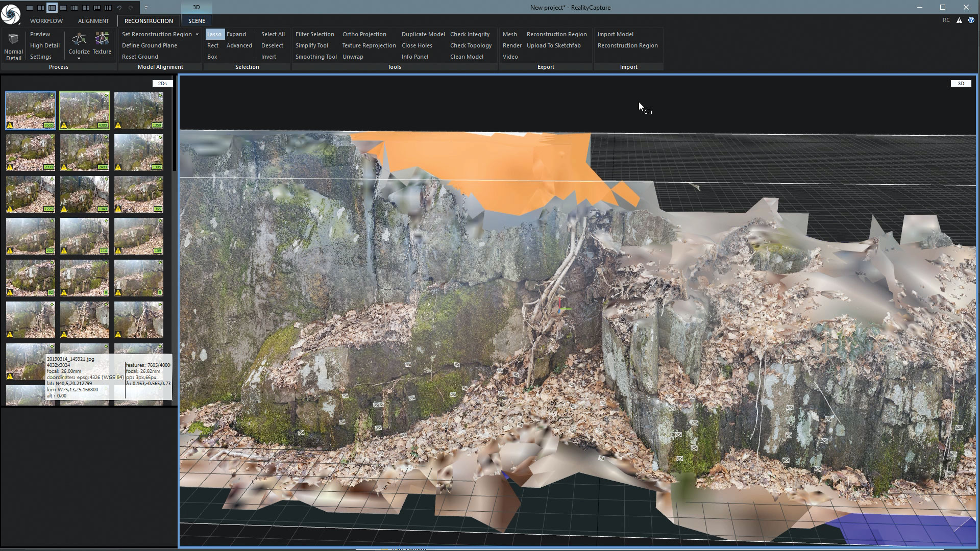Screen dimensions: 980x551
Task: Click Reconstruction Region in the Export group
Action: (x=557, y=34)
